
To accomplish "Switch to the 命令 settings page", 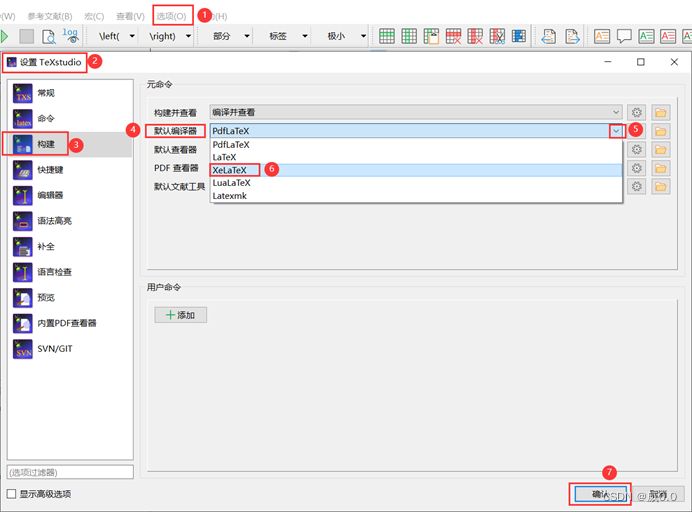I will click(70, 119).
